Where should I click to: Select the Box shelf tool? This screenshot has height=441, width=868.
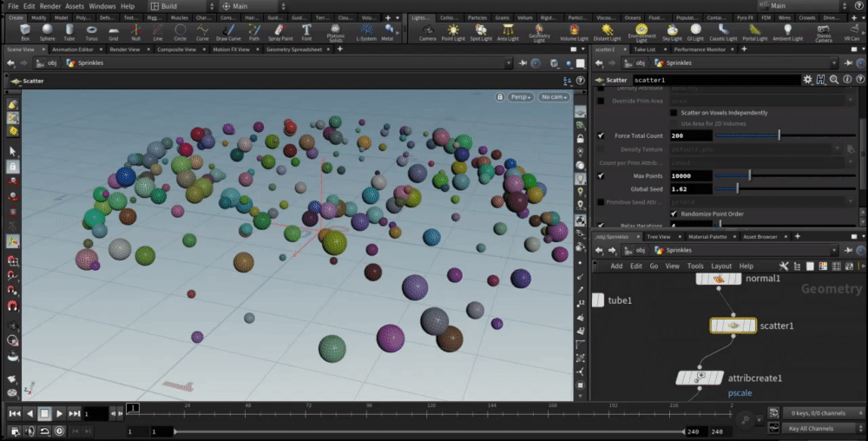[x=25, y=33]
